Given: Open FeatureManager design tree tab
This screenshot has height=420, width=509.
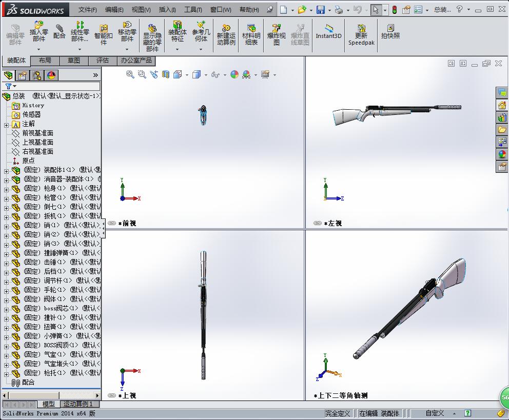Looking at the screenshot, I should tap(8, 75).
